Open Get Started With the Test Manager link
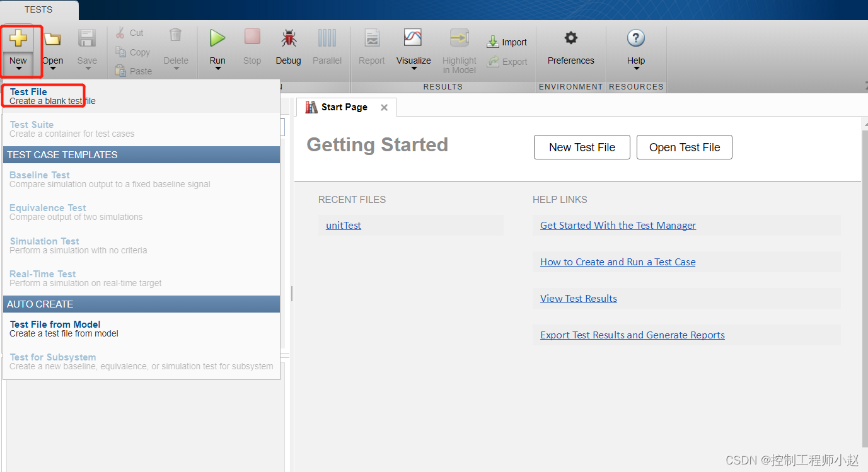The width and height of the screenshot is (868, 472). point(618,226)
